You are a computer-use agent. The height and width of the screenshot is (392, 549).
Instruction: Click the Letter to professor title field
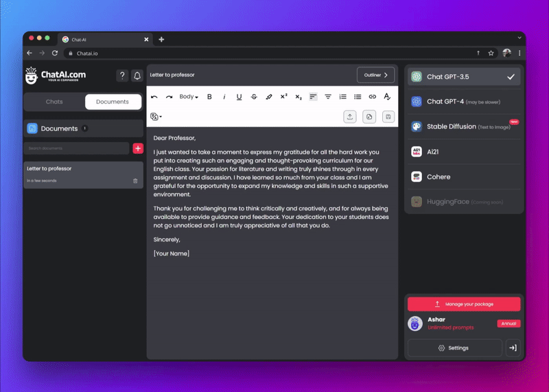click(172, 75)
